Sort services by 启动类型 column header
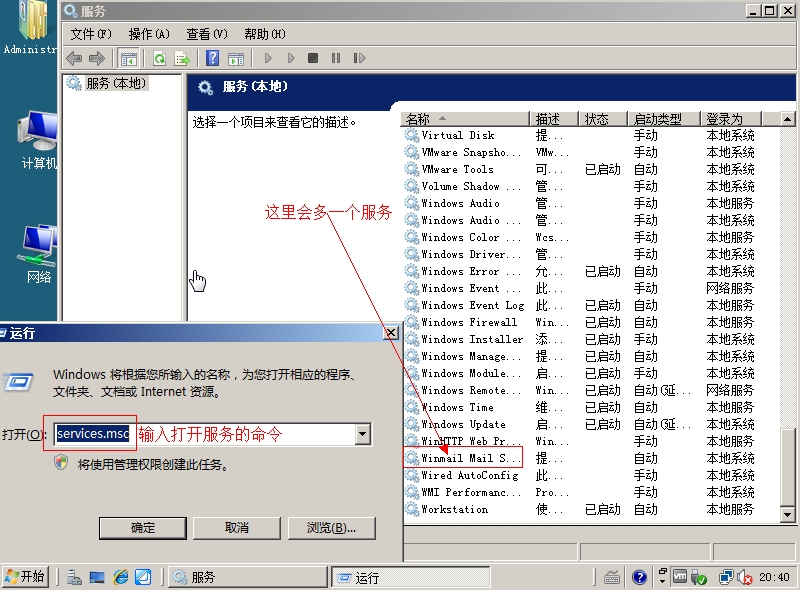Image resolution: width=800 pixels, height=590 pixels. click(663, 119)
